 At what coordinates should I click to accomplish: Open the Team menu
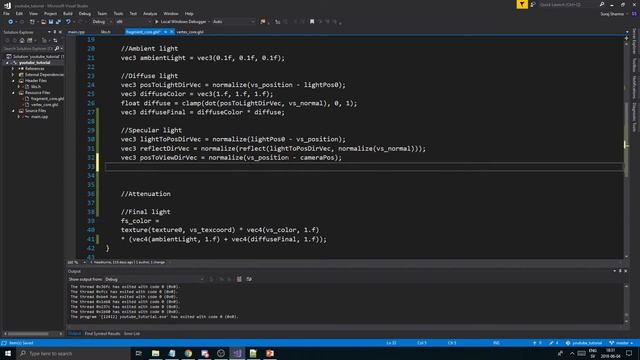[x=102, y=13]
